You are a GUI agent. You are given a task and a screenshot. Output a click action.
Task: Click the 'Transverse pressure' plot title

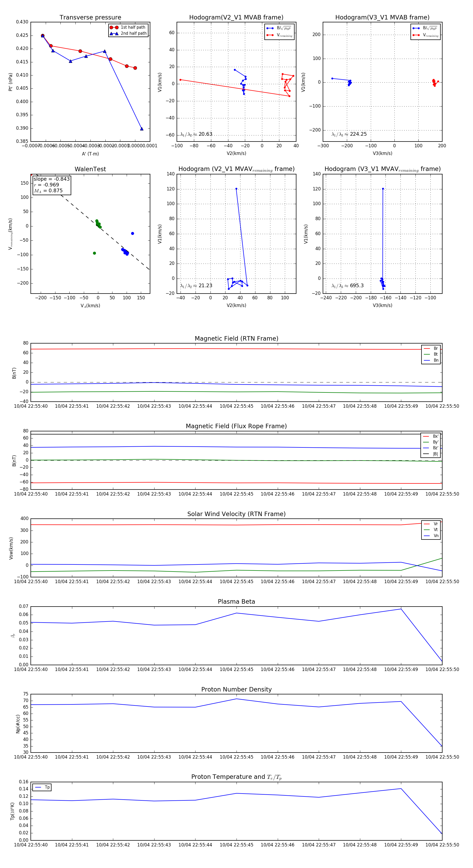[90, 18]
